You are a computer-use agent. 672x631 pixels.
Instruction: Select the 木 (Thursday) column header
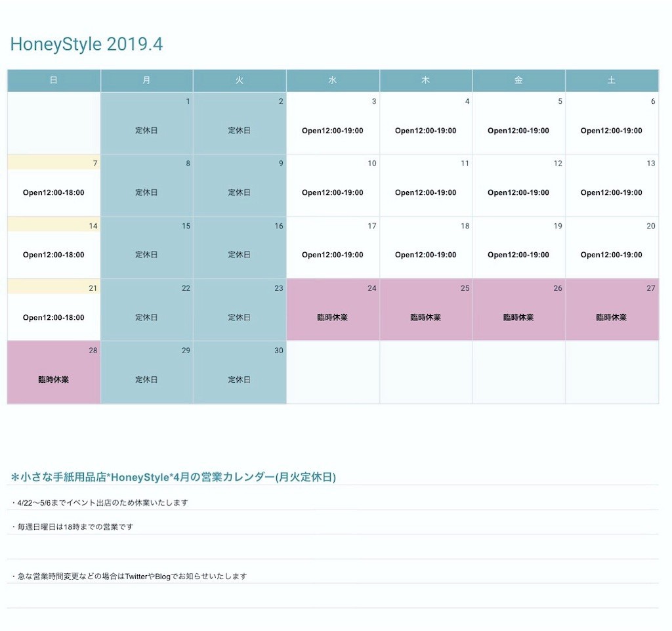(425, 80)
